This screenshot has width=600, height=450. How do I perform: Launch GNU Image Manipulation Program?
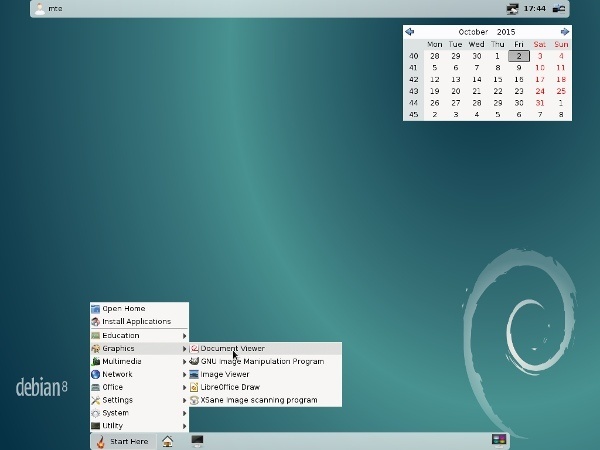pos(265,362)
